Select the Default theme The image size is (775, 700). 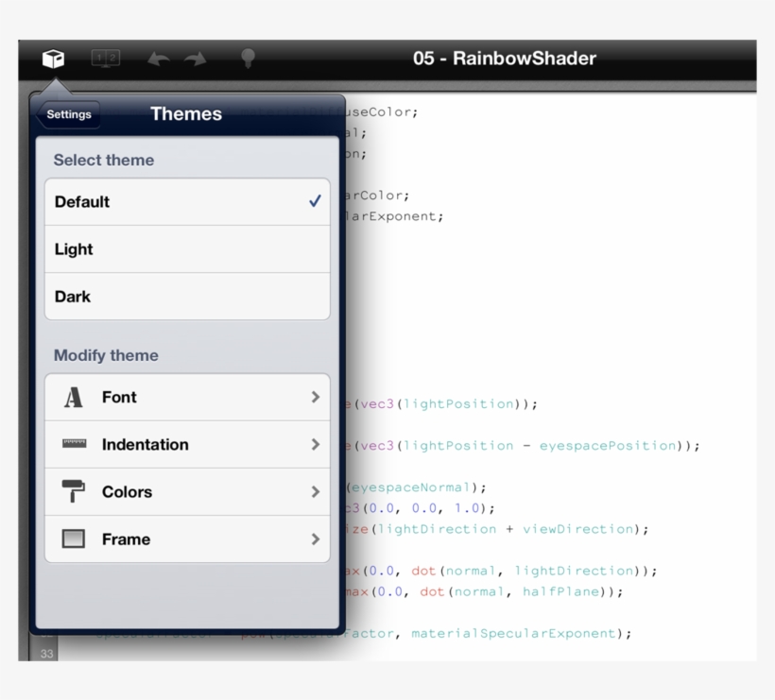(x=187, y=202)
